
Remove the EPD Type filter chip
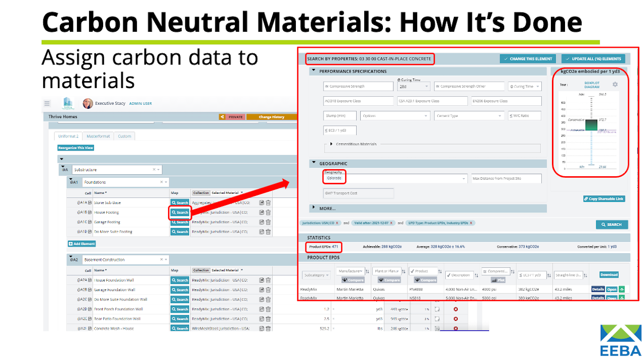(x=471, y=223)
